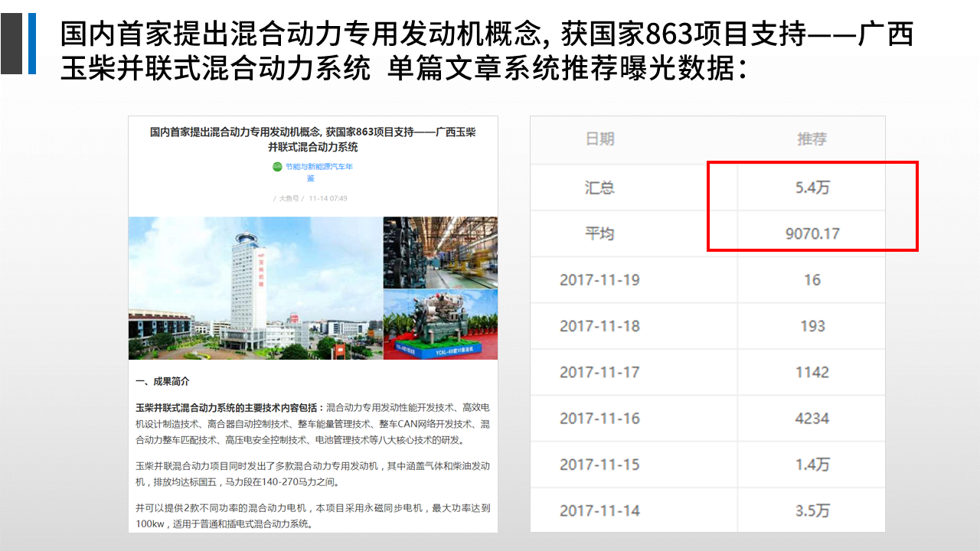The height and width of the screenshot is (551, 980).
Task: Click the 推荐 column header
Action: click(x=812, y=139)
